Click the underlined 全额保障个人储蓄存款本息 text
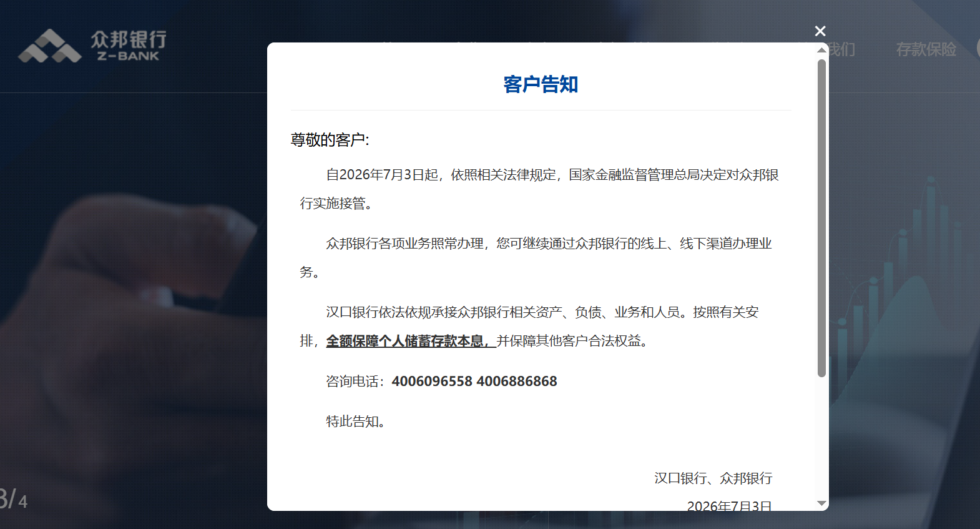 [x=411, y=341]
